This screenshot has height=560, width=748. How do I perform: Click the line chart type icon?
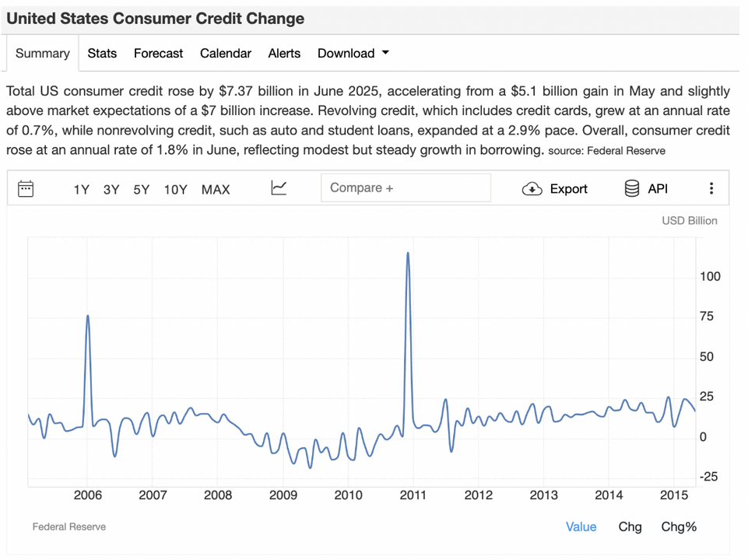pyautogui.click(x=279, y=188)
